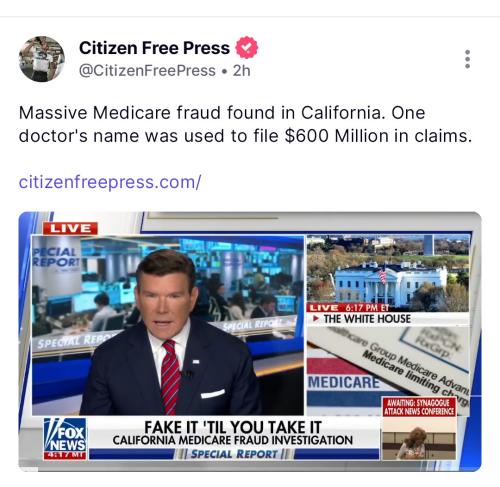This screenshot has height=487, width=500.
Task: Open the Citizen Free Press profile picture
Action: [42, 59]
